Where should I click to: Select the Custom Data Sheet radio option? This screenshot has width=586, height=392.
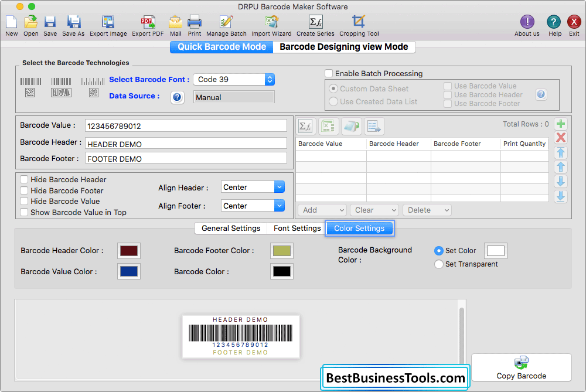pos(333,88)
